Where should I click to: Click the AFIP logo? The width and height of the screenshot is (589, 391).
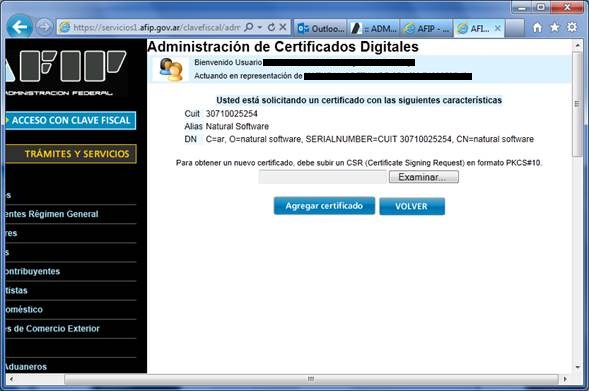click(66, 72)
